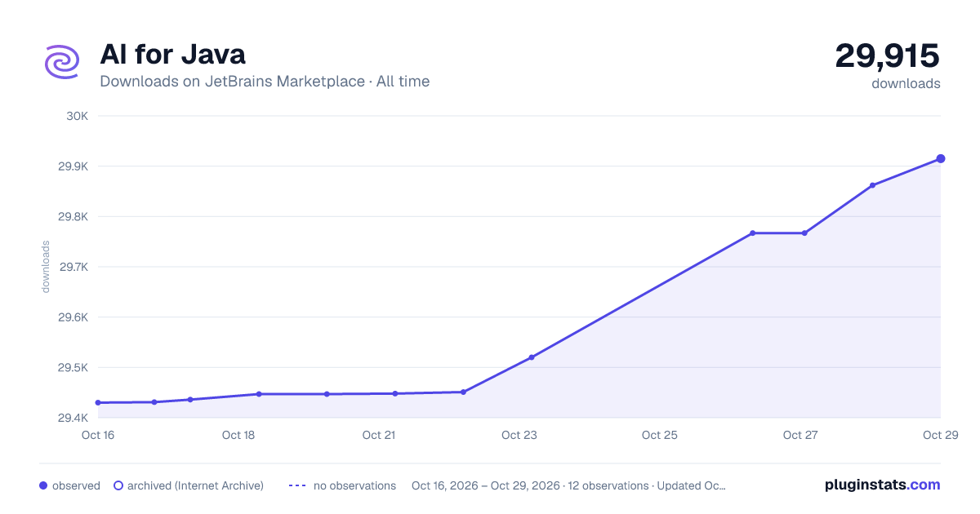Click the vertical 'downloads' axis title
This screenshot has width=980, height=514.
coord(46,267)
